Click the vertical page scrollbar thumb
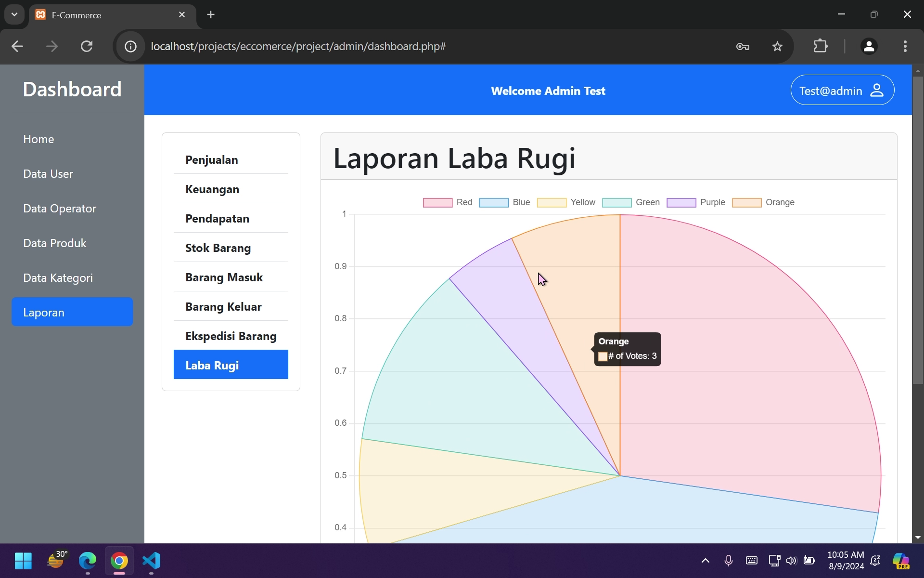The image size is (924, 578). tap(918, 230)
